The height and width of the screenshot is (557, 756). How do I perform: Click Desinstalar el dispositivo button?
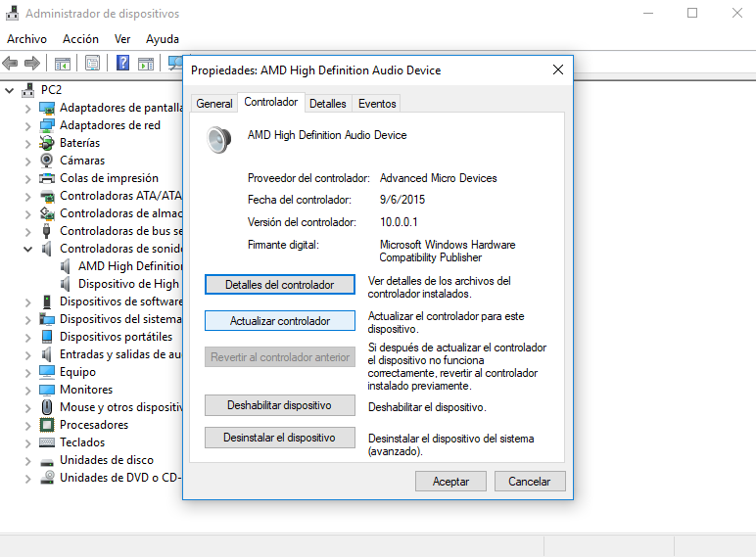click(280, 438)
